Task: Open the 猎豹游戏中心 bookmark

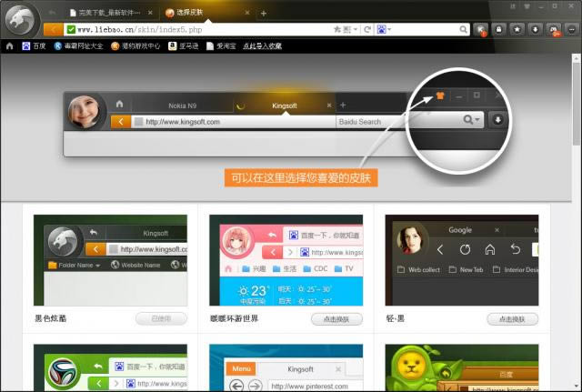Action: pyautogui.click(x=135, y=46)
